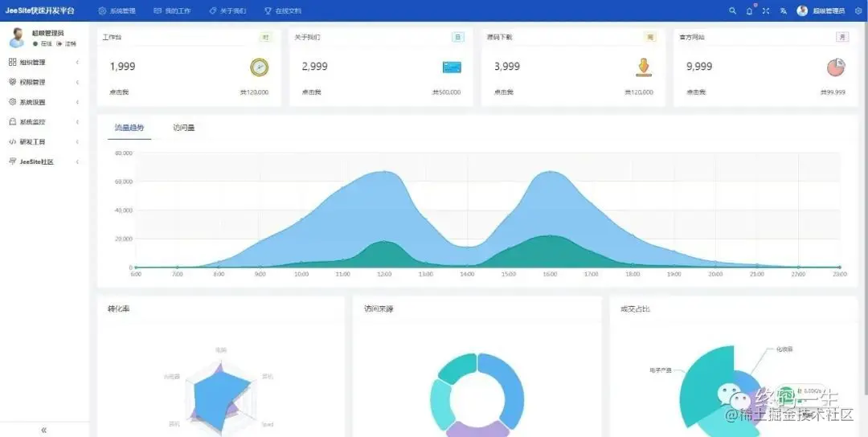Click the 16:00 label on the chart axis
868x437 pixels.
point(550,275)
